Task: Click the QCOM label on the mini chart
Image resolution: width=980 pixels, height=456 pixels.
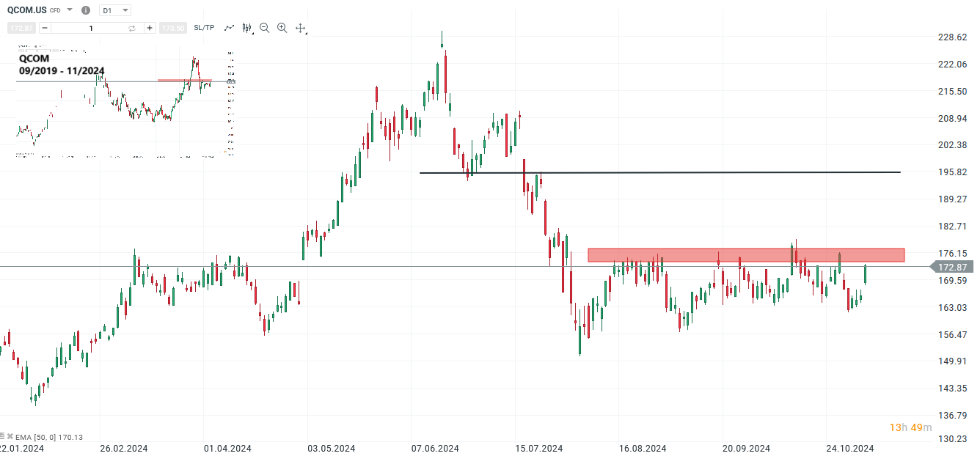Action: pyautogui.click(x=34, y=59)
